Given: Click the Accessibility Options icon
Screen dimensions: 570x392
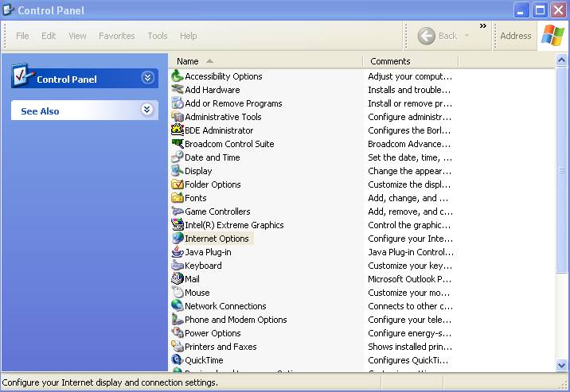Looking at the screenshot, I should click(x=177, y=76).
